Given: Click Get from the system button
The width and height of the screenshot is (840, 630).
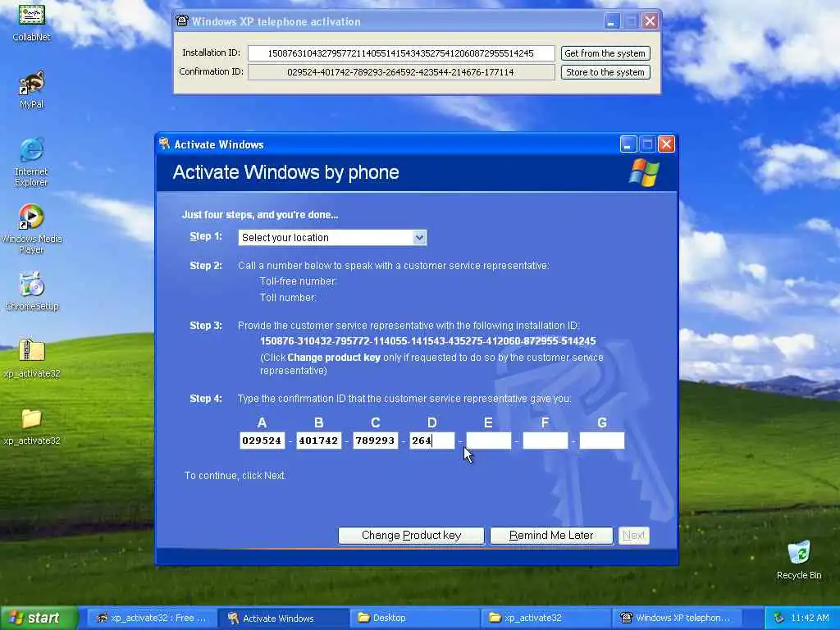Looking at the screenshot, I should [x=605, y=53].
